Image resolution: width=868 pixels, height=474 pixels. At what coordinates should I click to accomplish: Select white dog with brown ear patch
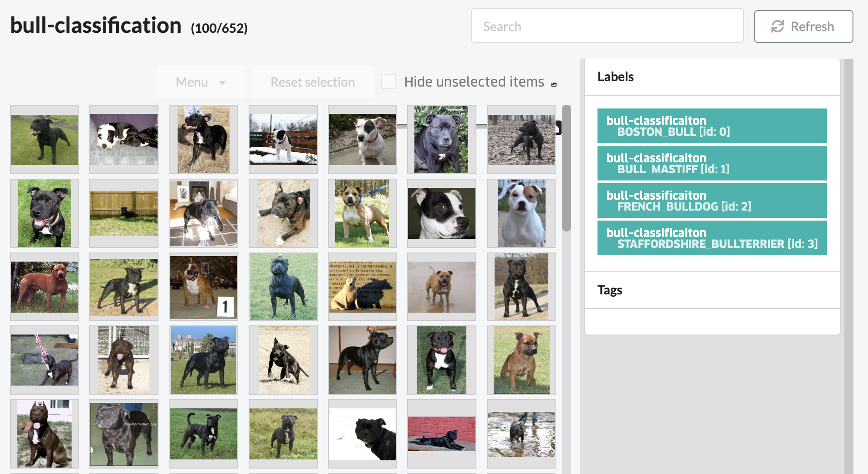[521, 213]
